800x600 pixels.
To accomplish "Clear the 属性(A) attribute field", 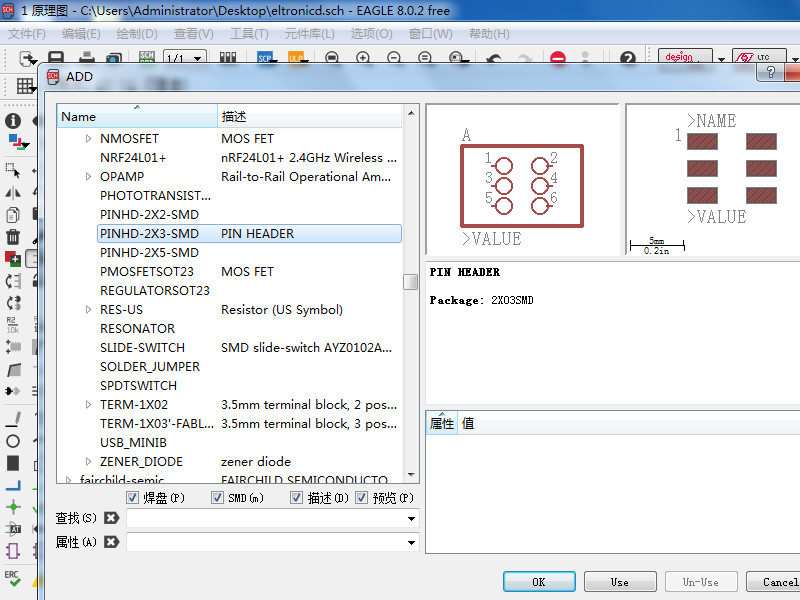I will coord(111,542).
